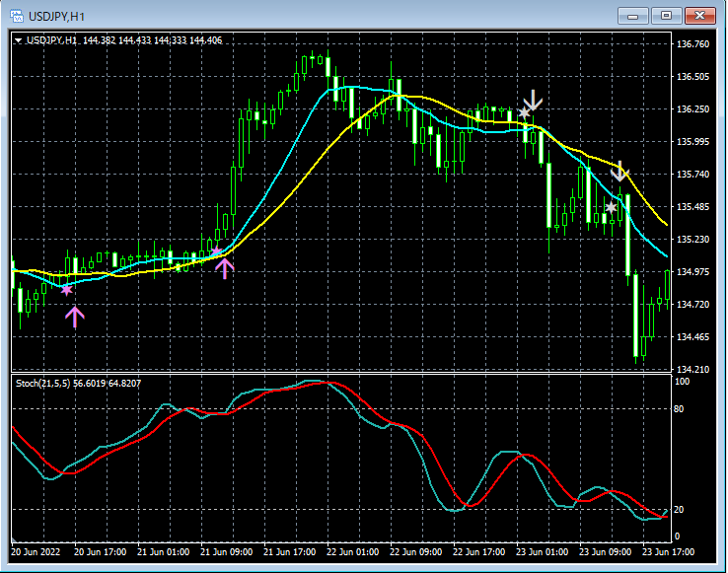This screenshot has height=573, width=728.
Task: Click the 22 Jun 09:00 time label
Action: point(415,552)
